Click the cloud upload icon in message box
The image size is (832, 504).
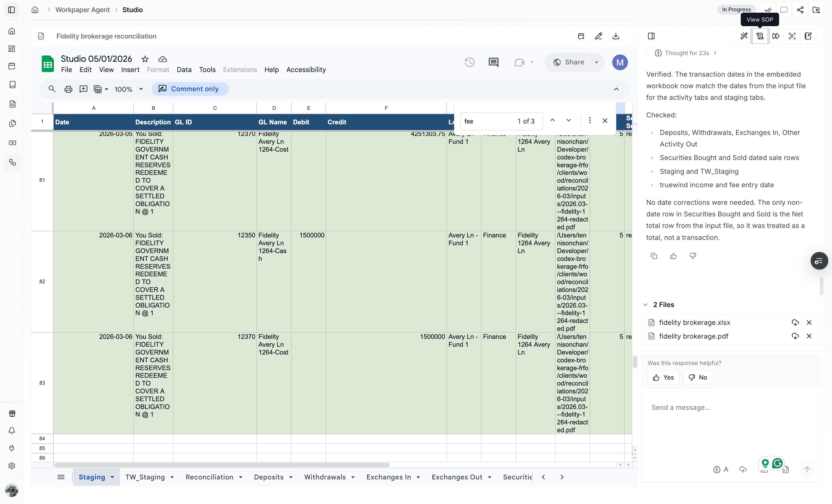[743, 469]
